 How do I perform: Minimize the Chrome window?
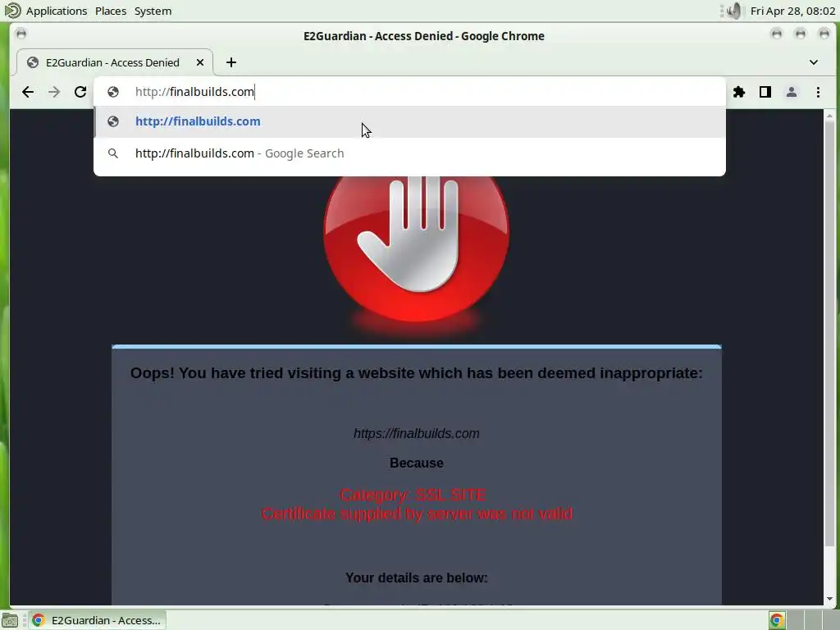click(x=776, y=34)
